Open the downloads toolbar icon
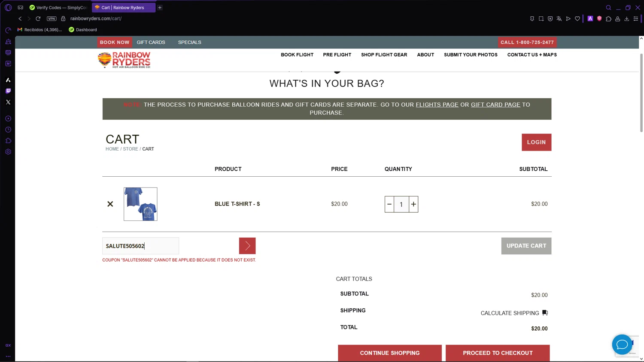Image resolution: width=644 pixels, height=362 pixels. [x=627, y=19]
